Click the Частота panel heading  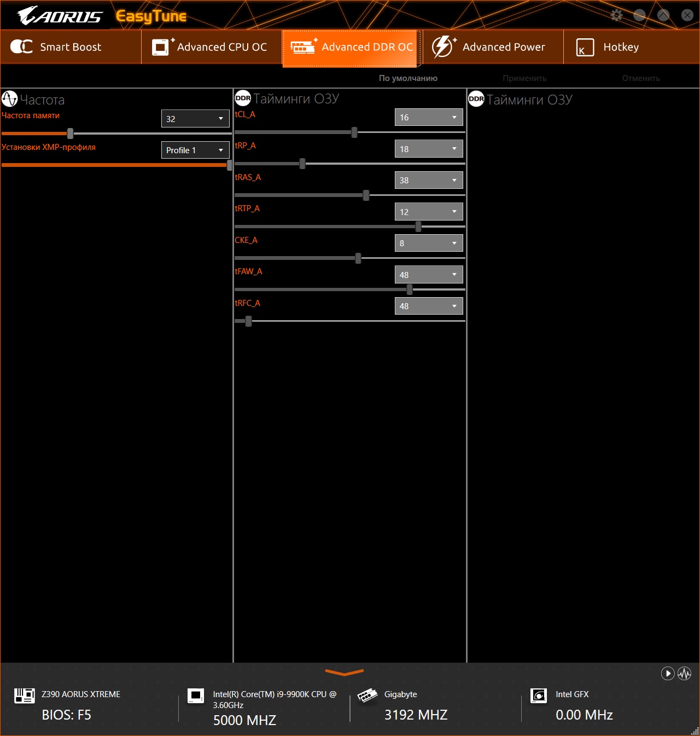coord(42,100)
